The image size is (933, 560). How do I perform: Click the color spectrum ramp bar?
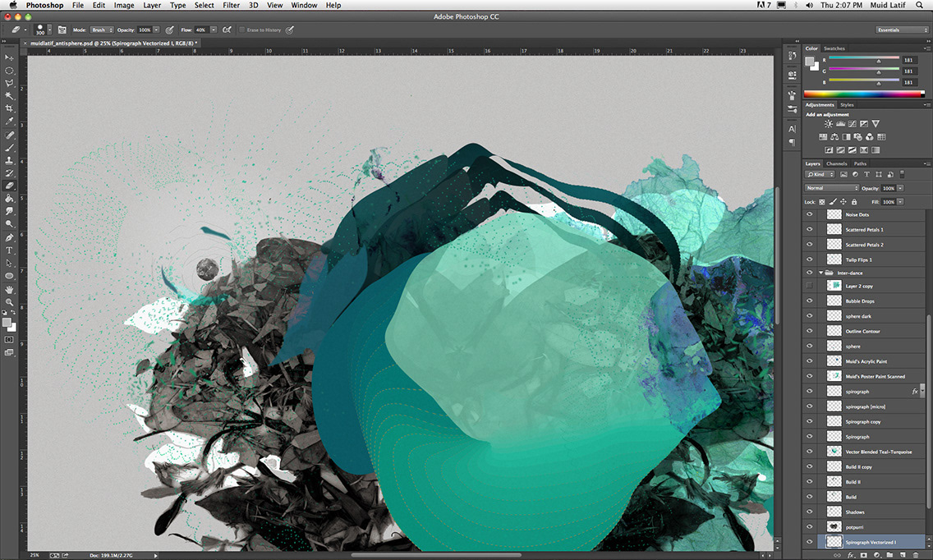[863, 94]
